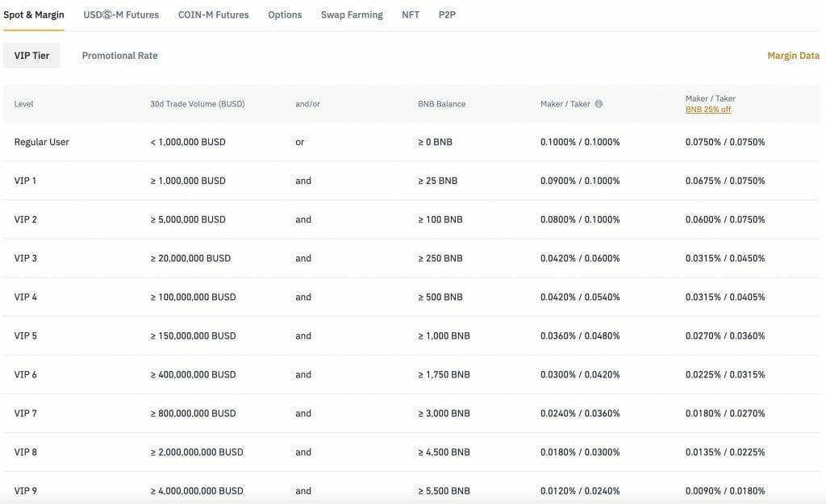
Task: Click the ≥ 5,500 BNB balance cell
Action: [444, 491]
